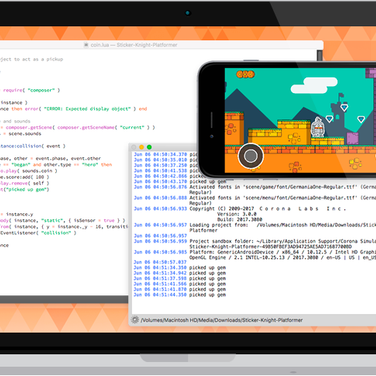Tap the knight character in the game
Screen dimensions: 376x376
pos(318,128)
